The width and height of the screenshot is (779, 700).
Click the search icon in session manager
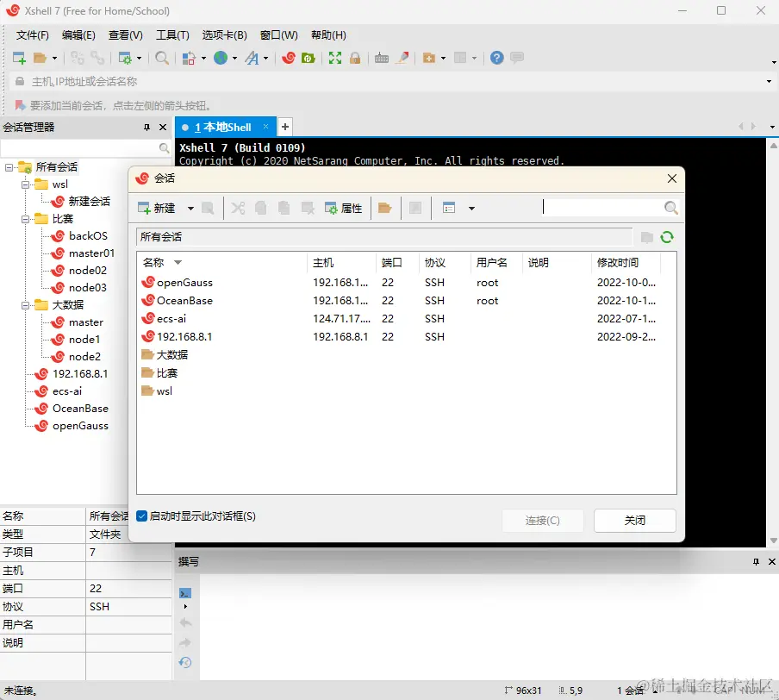164,147
